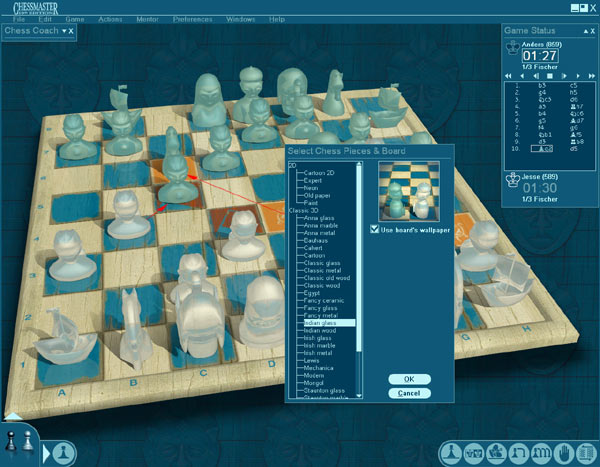This screenshot has width=600, height=467.
Task: Close the Game Status panel
Action: (592, 31)
